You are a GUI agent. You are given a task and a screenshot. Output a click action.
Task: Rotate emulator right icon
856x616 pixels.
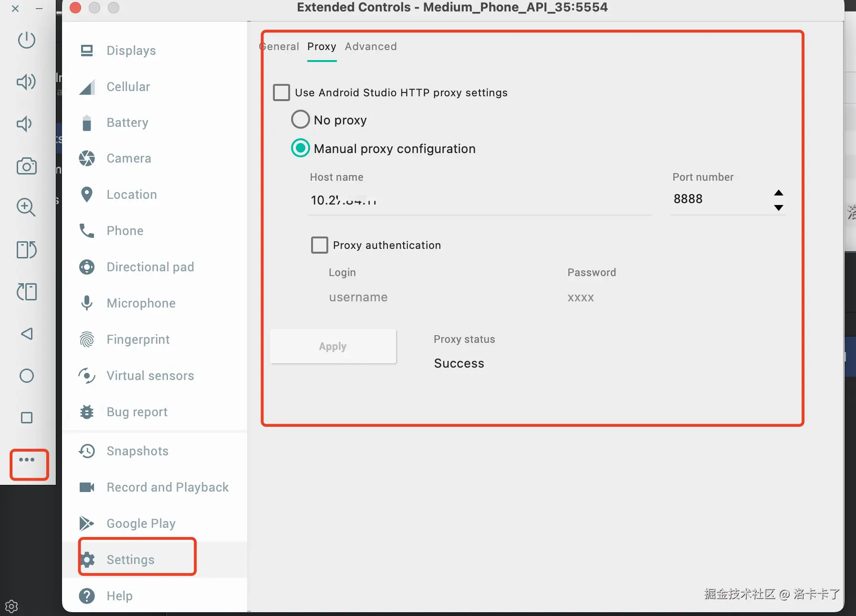coord(27,291)
